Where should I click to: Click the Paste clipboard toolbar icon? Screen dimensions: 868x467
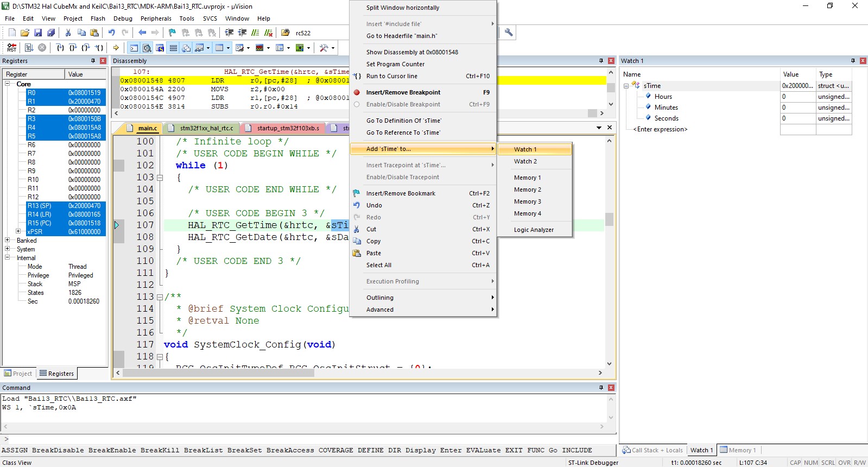94,33
